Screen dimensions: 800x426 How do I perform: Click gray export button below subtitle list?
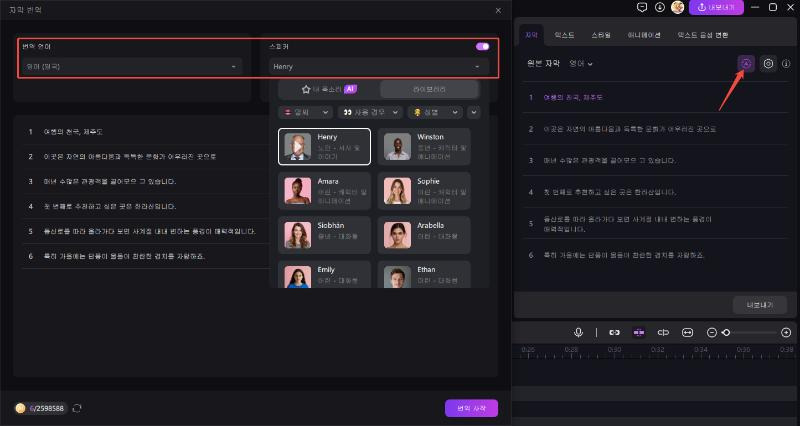pyautogui.click(x=760, y=305)
